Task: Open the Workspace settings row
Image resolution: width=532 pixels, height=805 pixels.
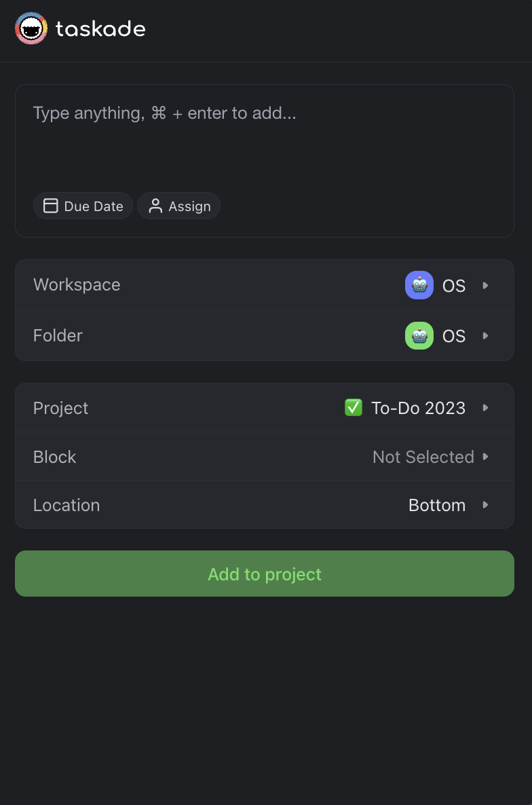Action: 265,285
